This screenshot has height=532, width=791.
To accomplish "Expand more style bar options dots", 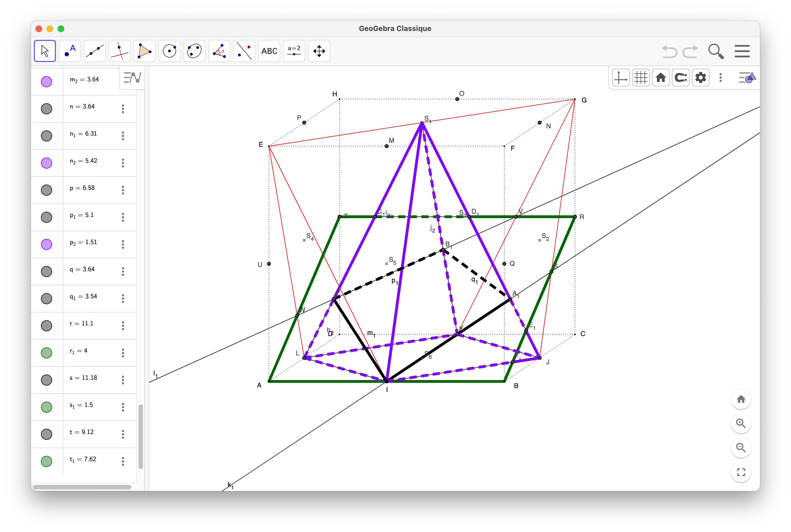I will pyautogui.click(x=720, y=78).
